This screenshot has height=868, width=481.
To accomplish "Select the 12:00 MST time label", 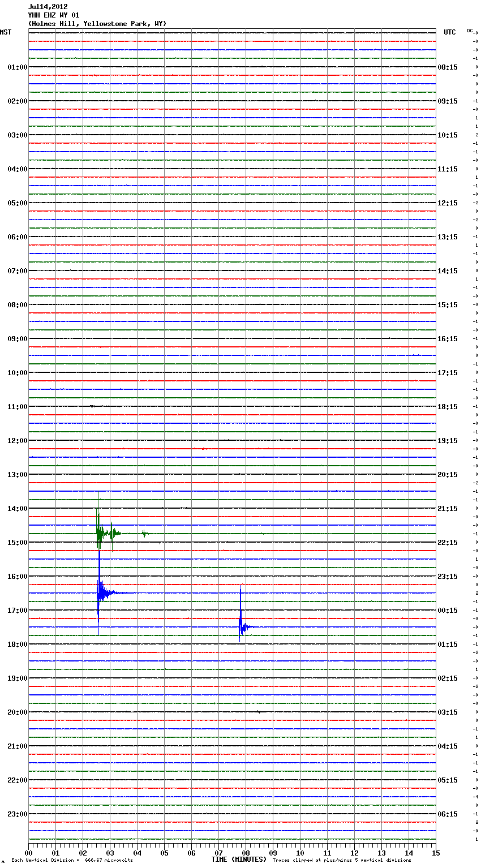I will (18, 441).
